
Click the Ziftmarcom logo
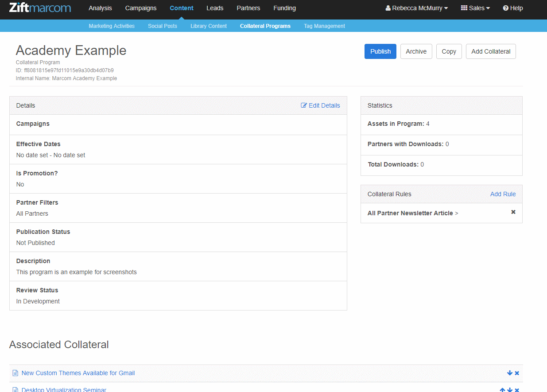point(40,8)
